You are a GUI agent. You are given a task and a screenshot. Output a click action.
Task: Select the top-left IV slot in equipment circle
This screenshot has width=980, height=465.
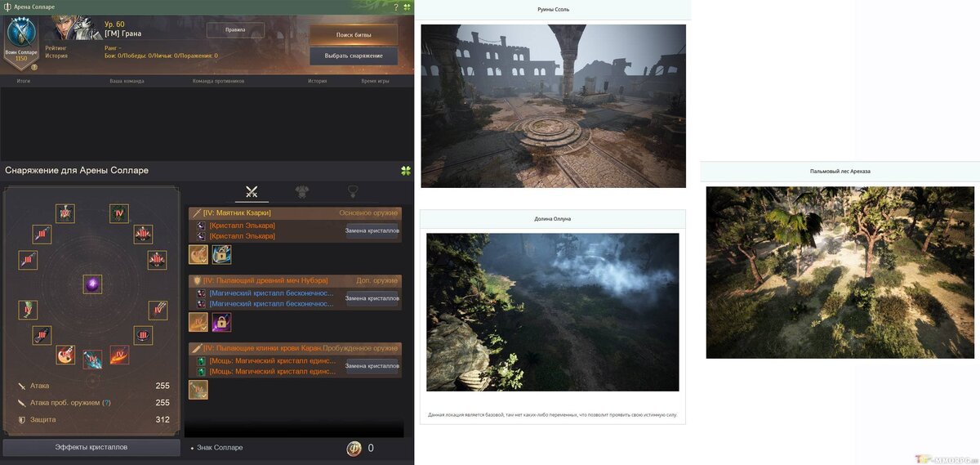click(x=65, y=213)
